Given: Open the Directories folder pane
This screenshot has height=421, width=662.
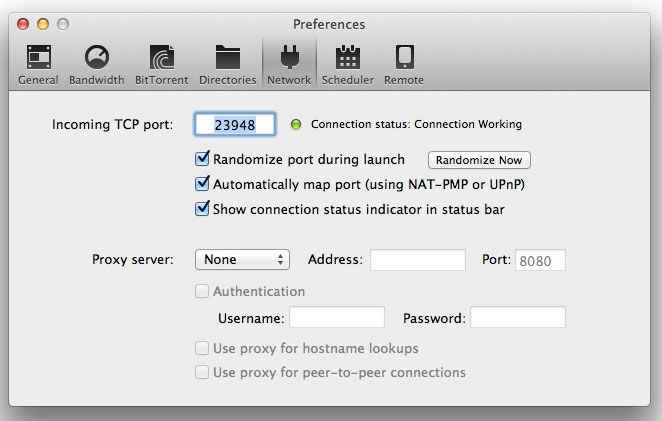Looking at the screenshot, I should point(227,63).
